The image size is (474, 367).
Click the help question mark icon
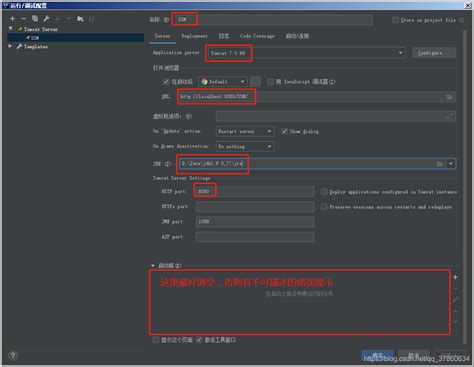pyautogui.click(x=13, y=355)
